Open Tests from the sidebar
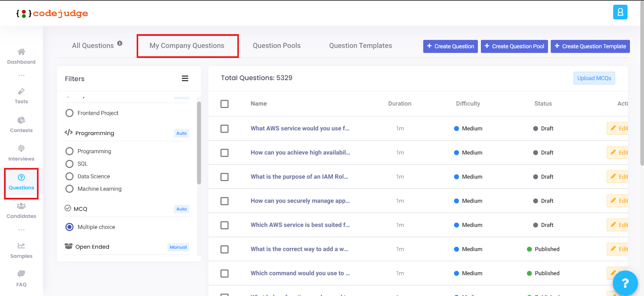This screenshot has height=296, width=644. pyautogui.click(x=21, y=96)
